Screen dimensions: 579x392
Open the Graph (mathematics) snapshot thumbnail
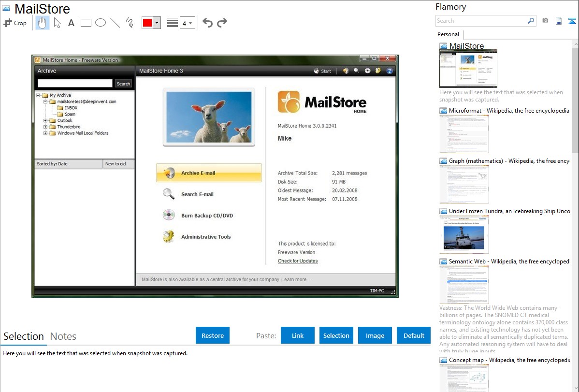(x=464, y=184)
